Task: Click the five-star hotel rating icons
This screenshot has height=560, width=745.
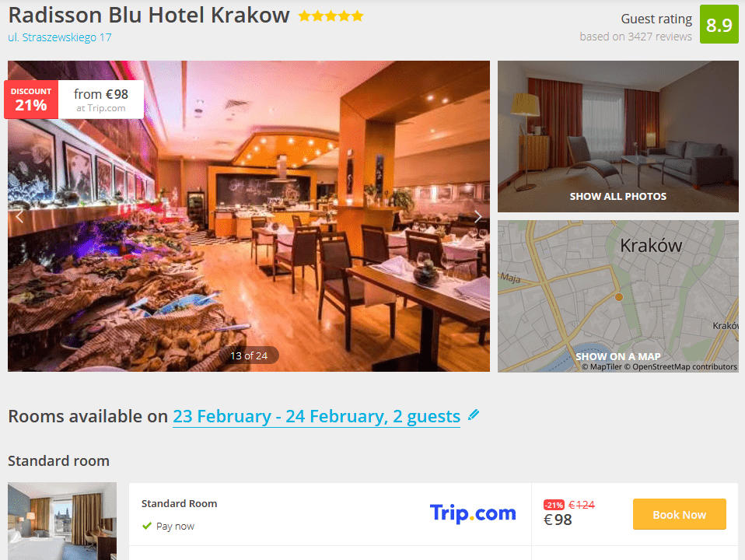Action: coord(331,16)
